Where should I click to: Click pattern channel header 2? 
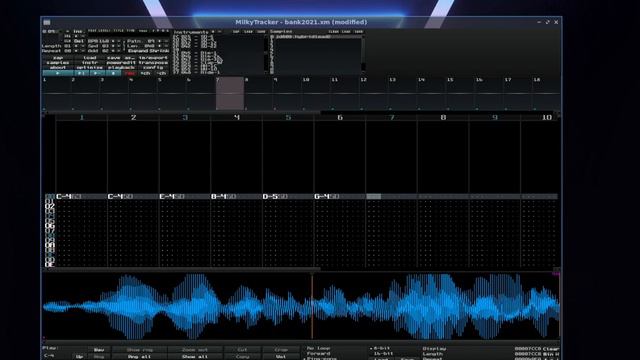click(133, 118)
